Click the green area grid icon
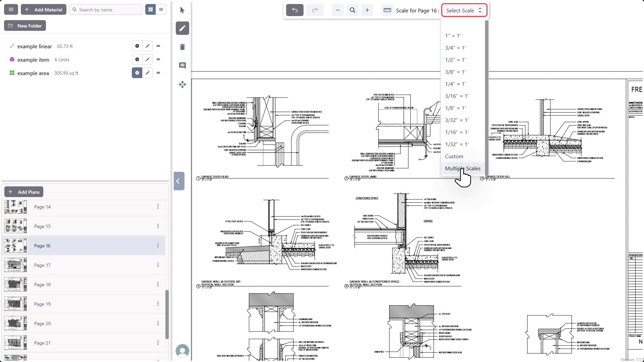 [x=12, y=73]
